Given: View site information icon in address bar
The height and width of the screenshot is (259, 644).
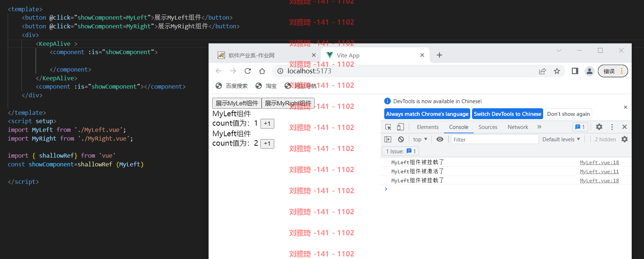Looking at the screenshot, I should tap(280, 71).
